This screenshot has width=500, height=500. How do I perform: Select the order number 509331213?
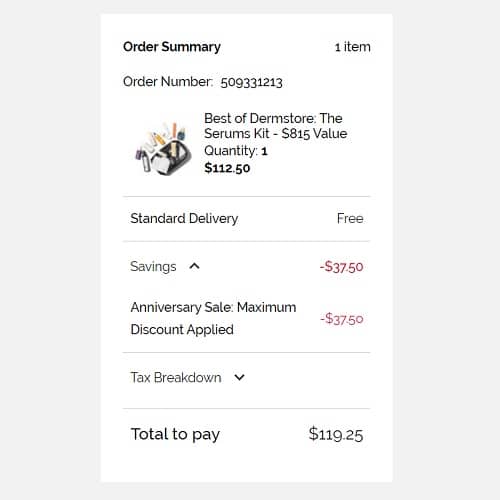tap(251, 82)
